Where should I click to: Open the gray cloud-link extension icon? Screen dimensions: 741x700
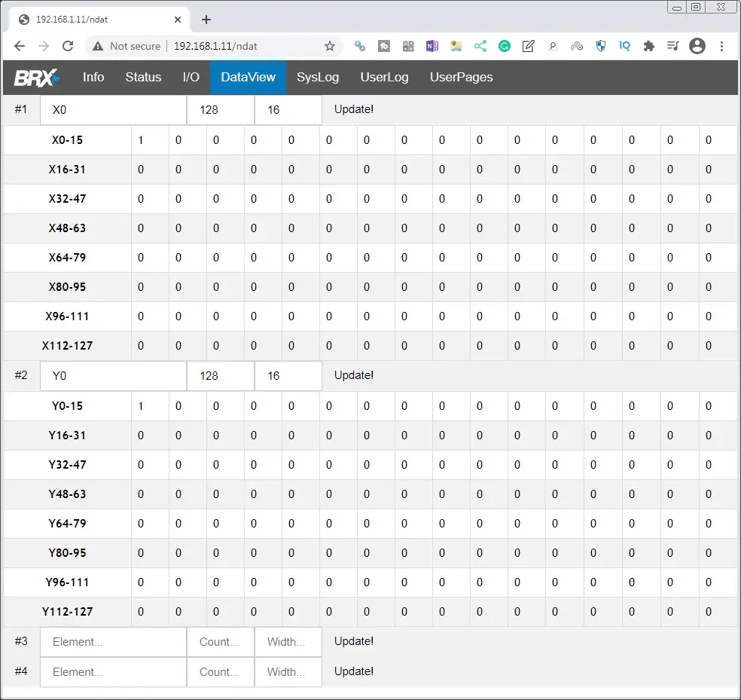point(577,46)
